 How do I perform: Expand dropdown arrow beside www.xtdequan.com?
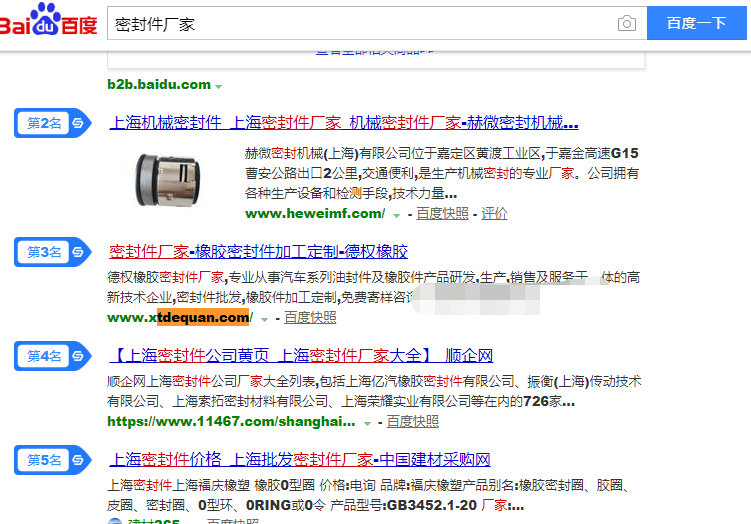tap(264, 319)
